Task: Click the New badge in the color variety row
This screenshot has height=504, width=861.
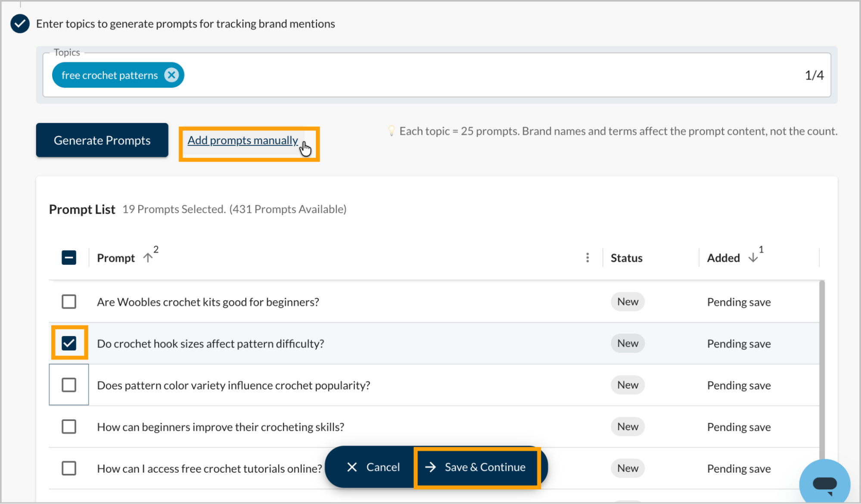Action: pyautogui.click(x=628, y=385)
